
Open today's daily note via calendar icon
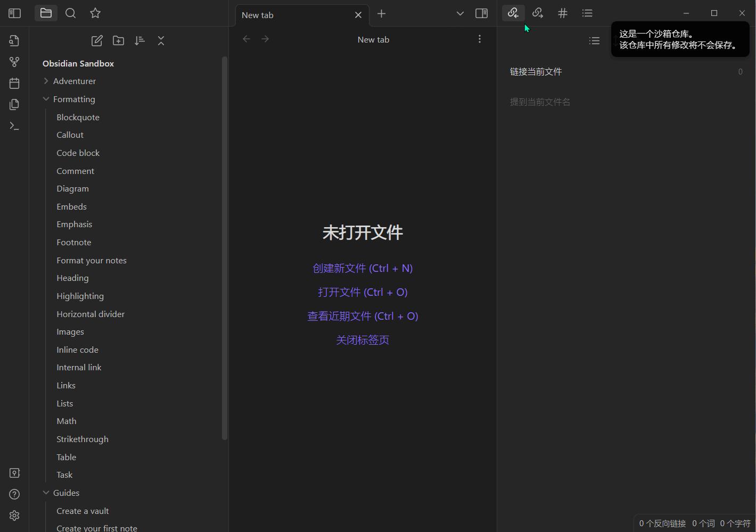[14, 83]
